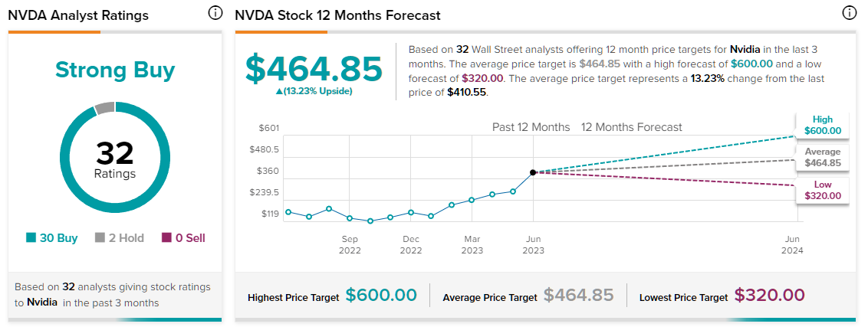
Task: Click info icon beside NVDA Analyst Ratings
Action: click(215, 14)
